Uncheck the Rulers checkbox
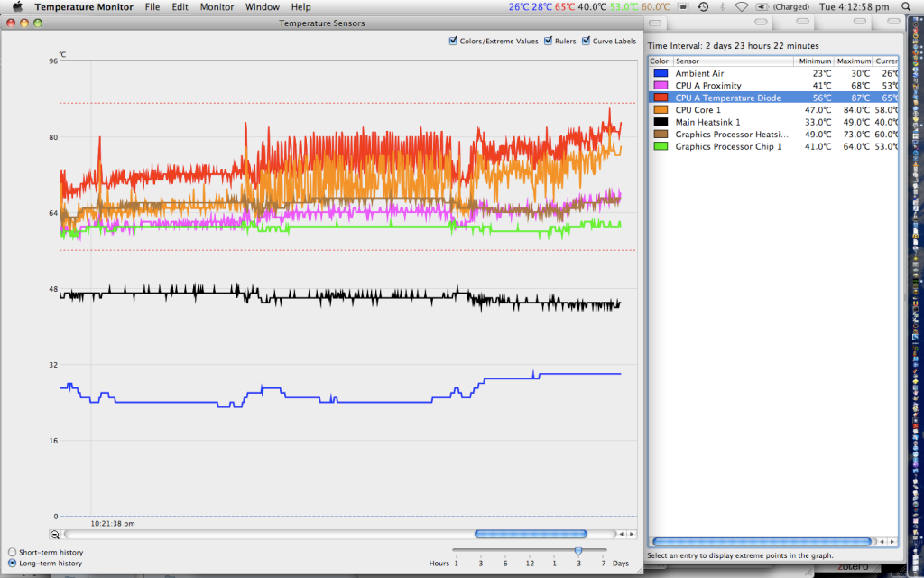Screen dimensions: 924x578 [548, 41]
